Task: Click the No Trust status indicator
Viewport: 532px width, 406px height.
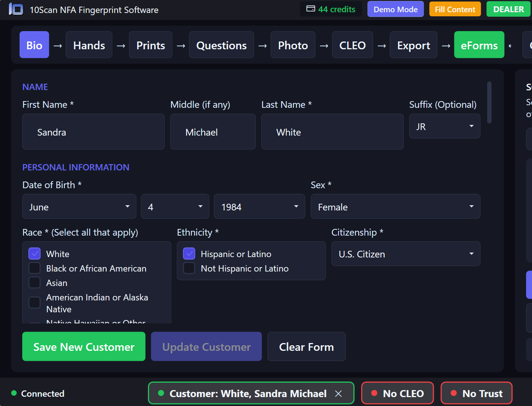Action: (476, 393)
